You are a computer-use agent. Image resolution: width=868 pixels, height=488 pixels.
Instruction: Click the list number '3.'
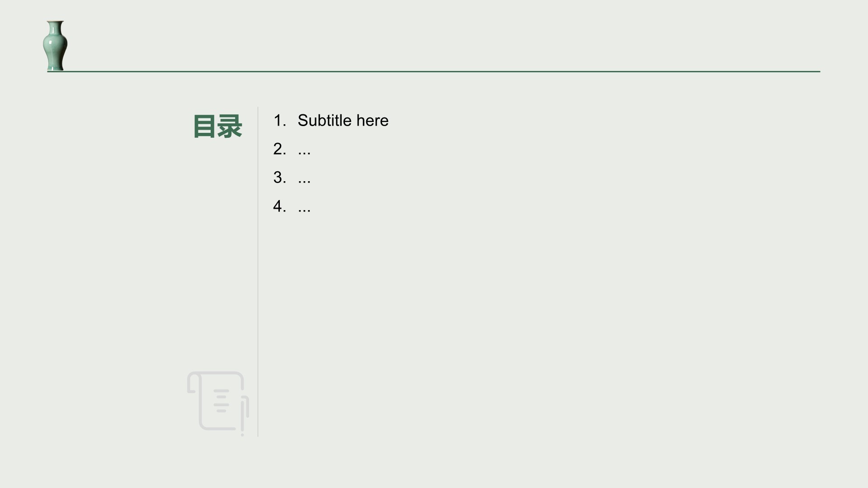tap(279, 178)
